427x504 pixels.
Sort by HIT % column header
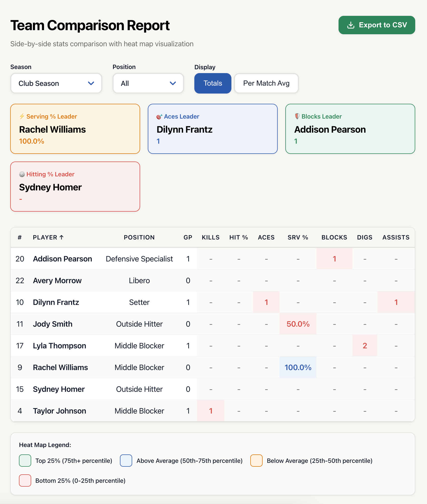(239, 237)
